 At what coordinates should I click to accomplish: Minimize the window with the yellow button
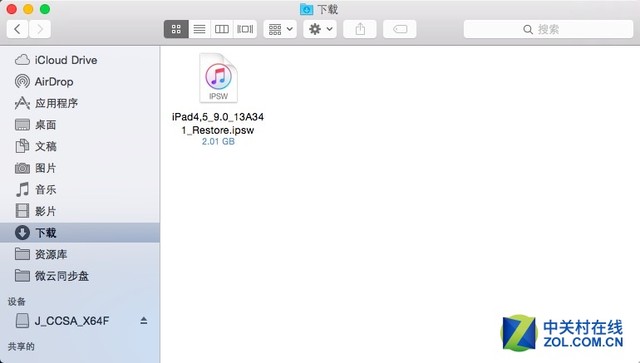tap(28, 9)
